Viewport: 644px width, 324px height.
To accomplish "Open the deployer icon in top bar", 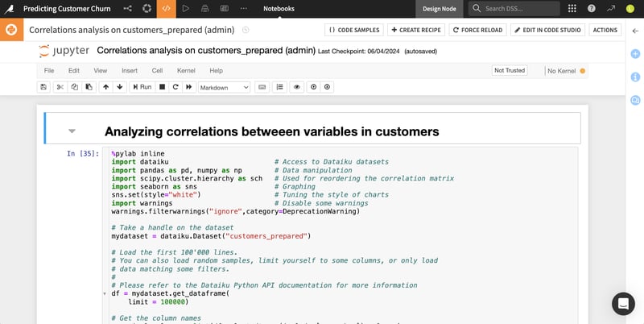I will (205, 9).
